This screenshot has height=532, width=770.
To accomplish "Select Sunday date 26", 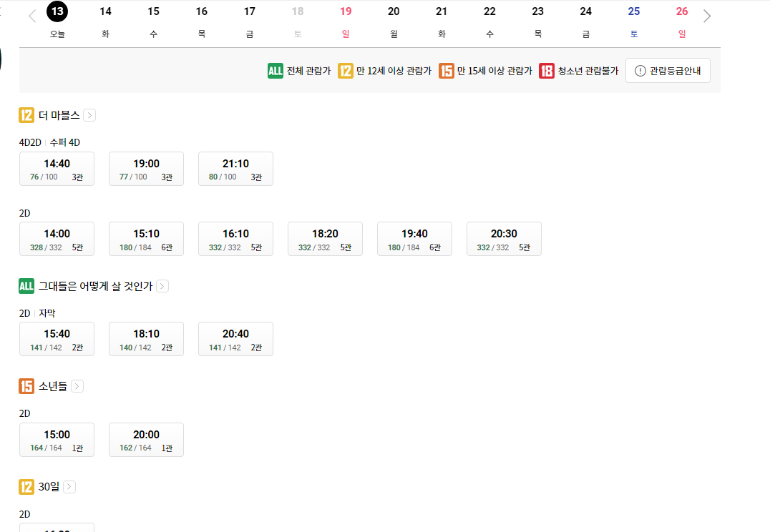I will 682,21.
